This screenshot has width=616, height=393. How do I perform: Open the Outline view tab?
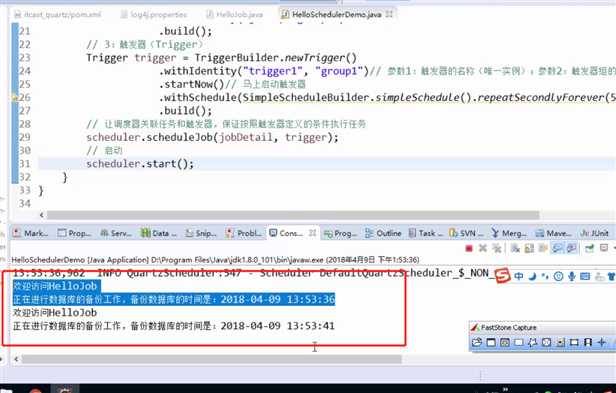pos(383,233)
